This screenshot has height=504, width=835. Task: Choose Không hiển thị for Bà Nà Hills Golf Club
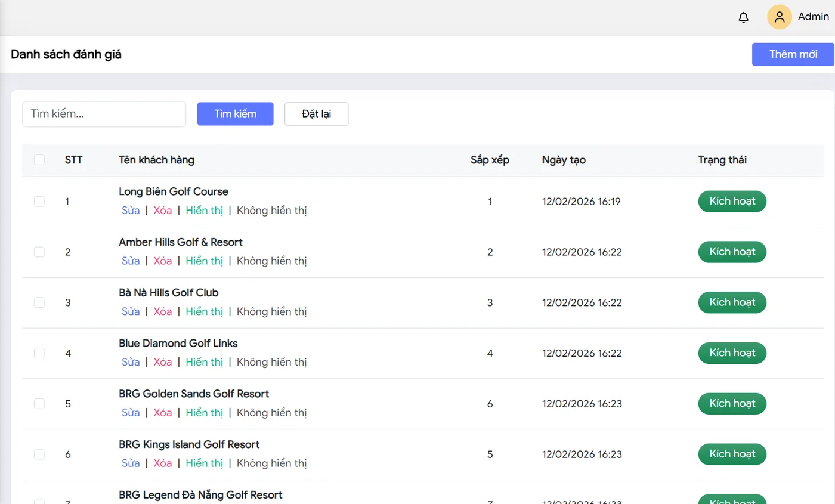272,311
